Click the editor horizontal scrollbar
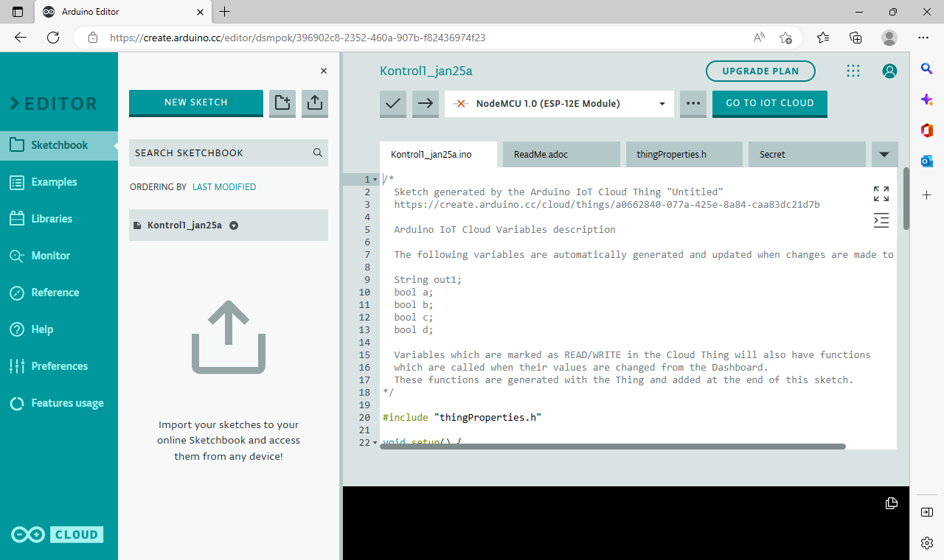This screenshot has width=944, height=560. pyautogui.click(x=612, y=447)
